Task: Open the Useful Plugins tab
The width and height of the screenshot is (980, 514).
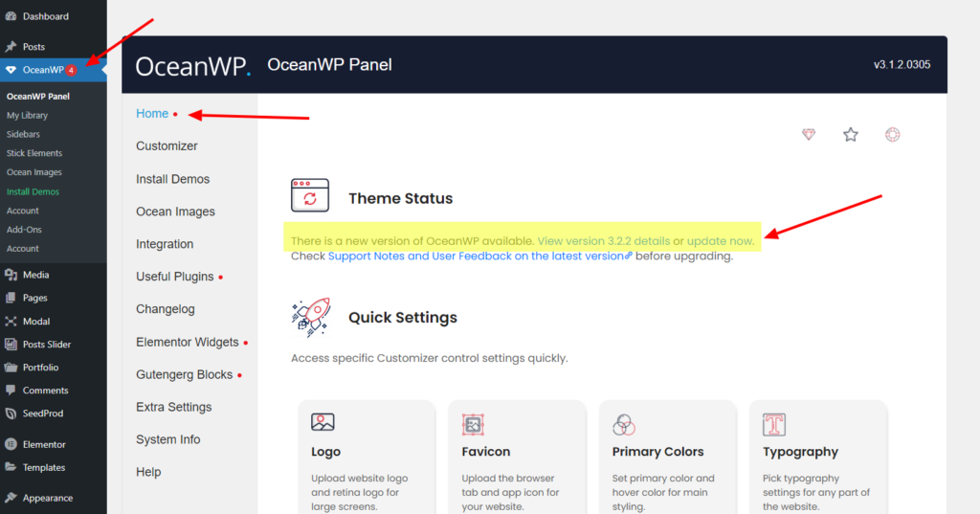Action: click(175, 277)
